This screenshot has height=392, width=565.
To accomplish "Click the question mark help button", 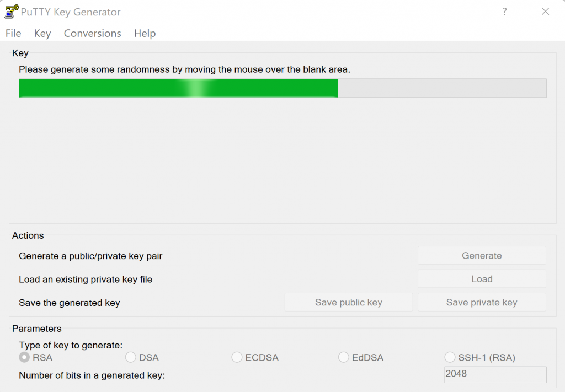I will click(x=504, y=12).
